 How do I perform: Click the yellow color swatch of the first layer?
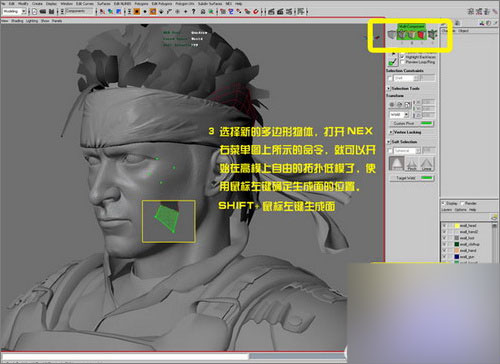click(457, 226)
